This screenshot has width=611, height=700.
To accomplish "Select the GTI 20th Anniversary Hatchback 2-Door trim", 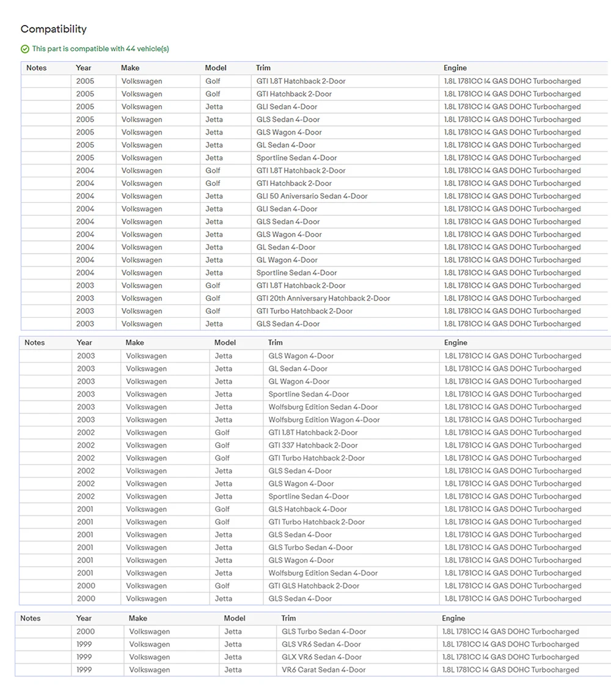I will [x=323, y=298].
